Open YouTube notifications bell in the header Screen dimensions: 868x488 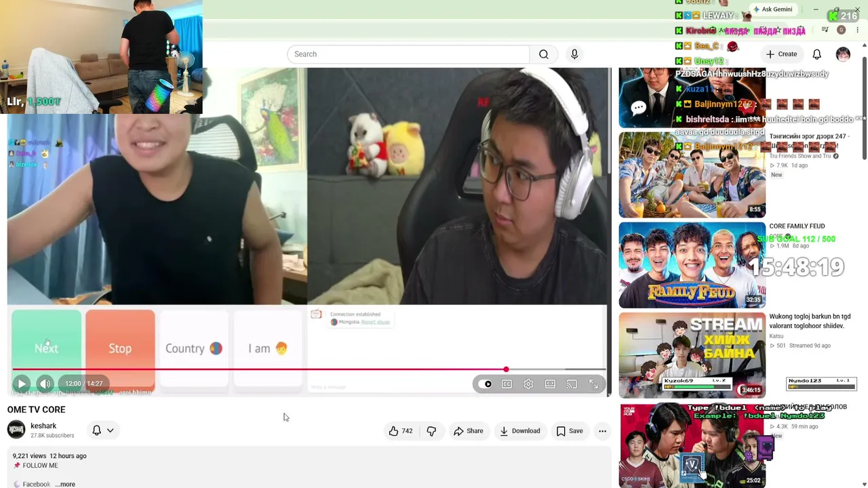click(x=817, y=54)
